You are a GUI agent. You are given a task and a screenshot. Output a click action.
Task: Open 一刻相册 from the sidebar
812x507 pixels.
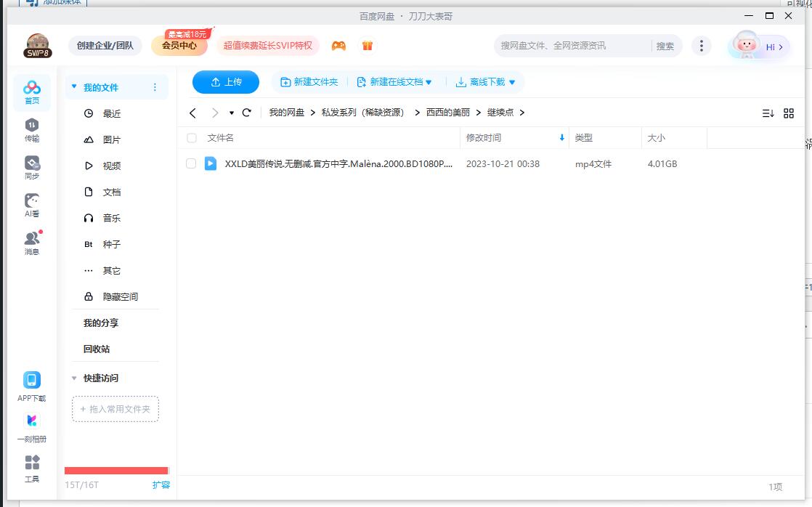(31, 427)
